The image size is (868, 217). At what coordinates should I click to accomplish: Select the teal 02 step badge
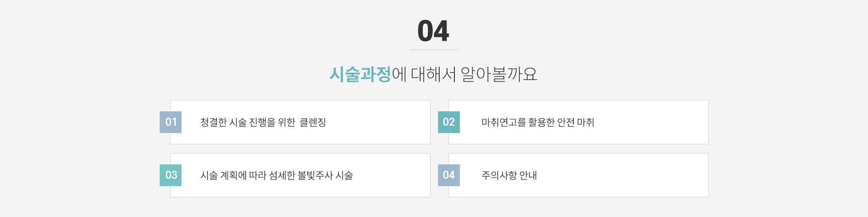(449, 122)
